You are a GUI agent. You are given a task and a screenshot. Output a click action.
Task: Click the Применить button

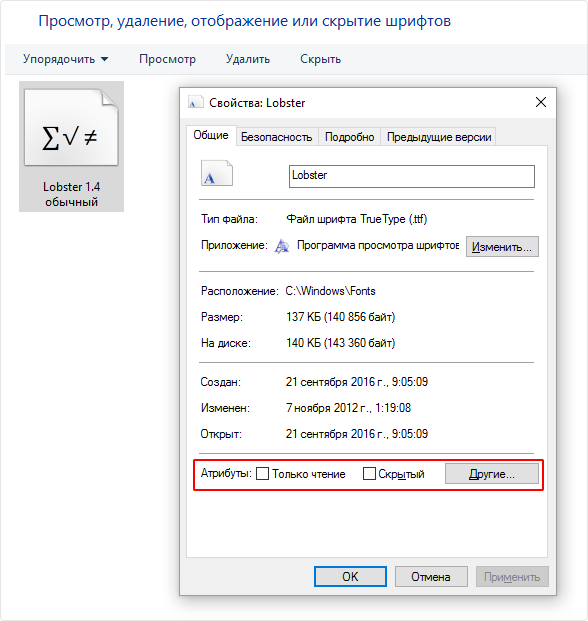pyautogui.click(x=512, y=577)
